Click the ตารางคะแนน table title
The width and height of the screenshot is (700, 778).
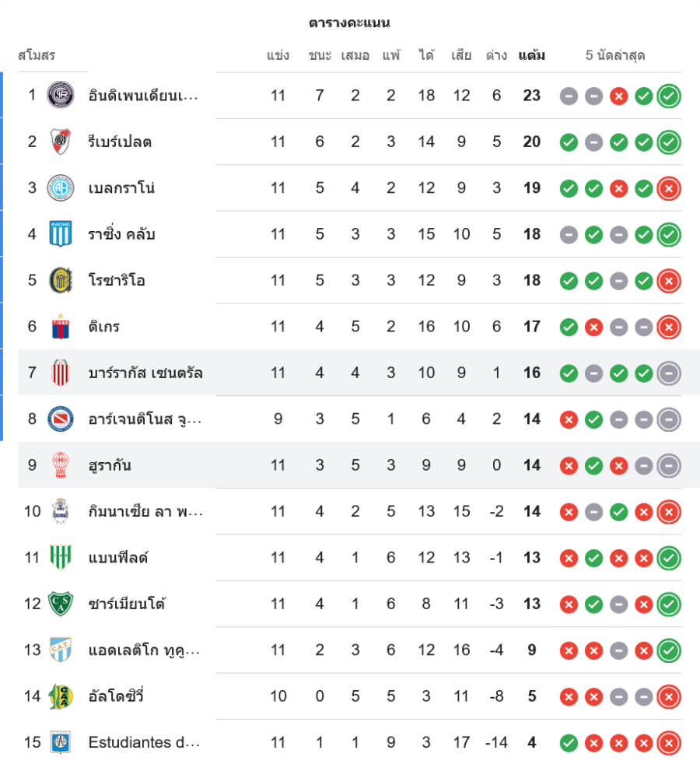[x=349, y=23]
